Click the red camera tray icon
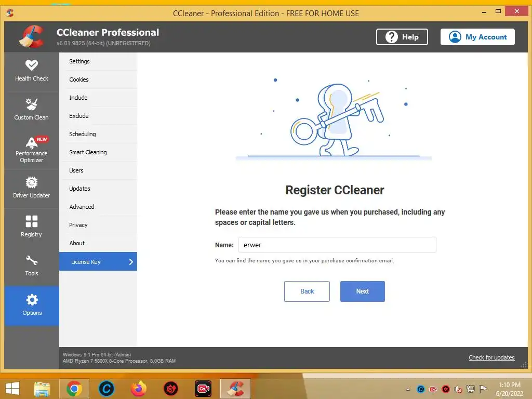532x399 pixels. [x=433, y=389]
